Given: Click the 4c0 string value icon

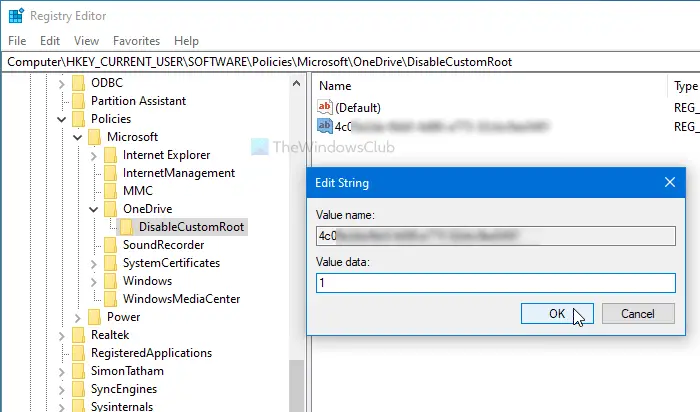Looking at the screenshot, I should 325,126.
